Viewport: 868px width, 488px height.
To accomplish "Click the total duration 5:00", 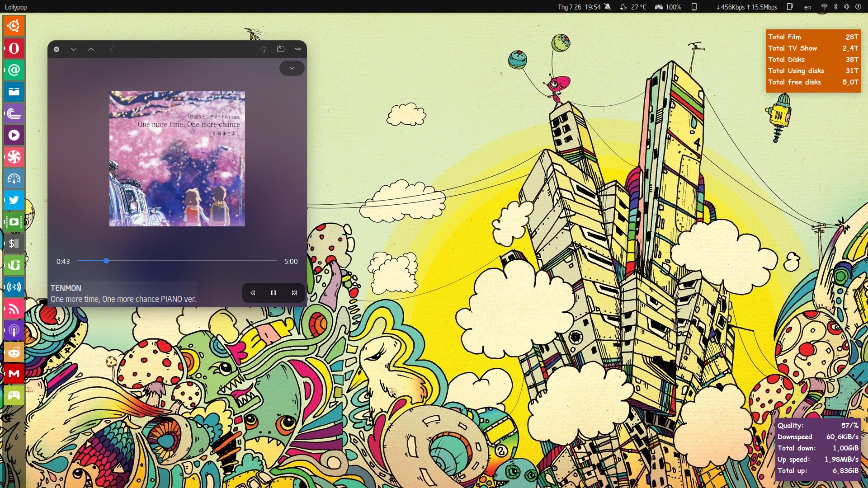I will (x=291, y=261).
